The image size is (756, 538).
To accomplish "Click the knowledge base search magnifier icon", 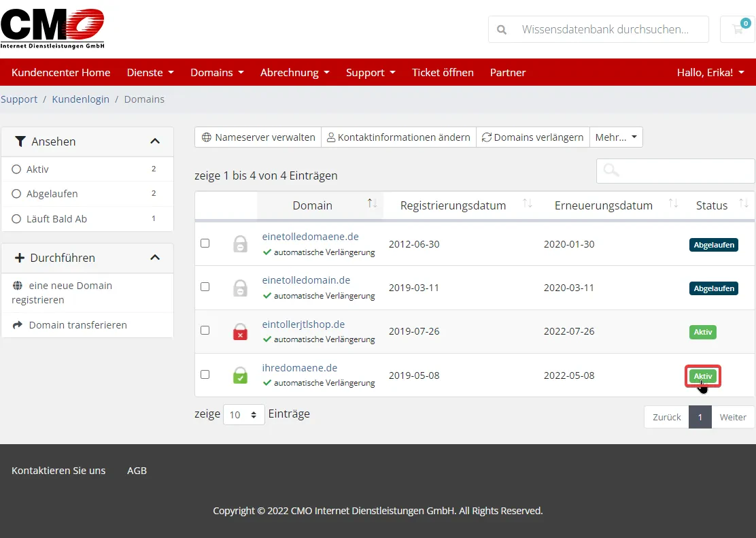I will [x=502, y=30].
